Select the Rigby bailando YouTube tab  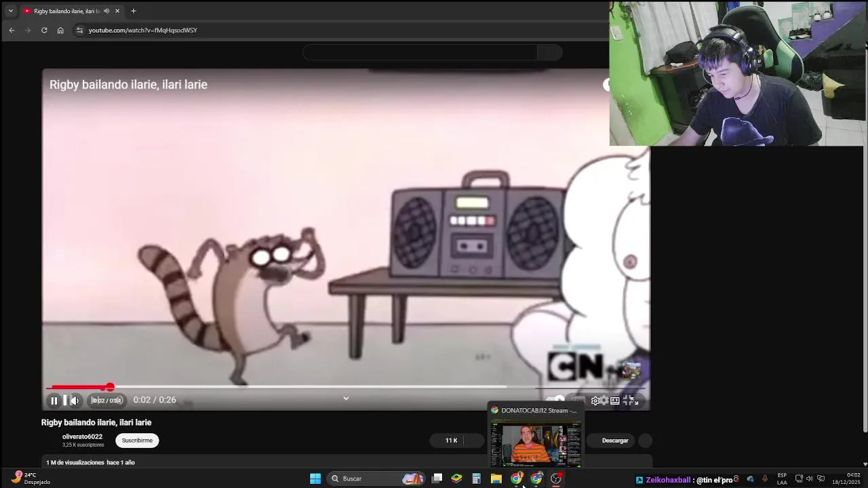(65, 11)
